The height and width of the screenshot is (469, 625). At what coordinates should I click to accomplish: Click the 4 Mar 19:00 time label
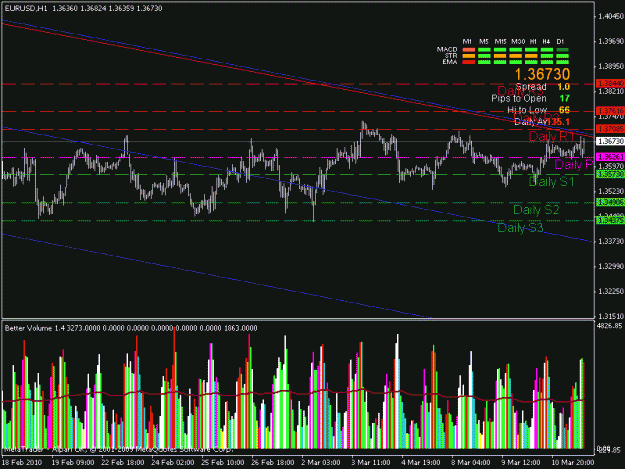click(421, 463)
